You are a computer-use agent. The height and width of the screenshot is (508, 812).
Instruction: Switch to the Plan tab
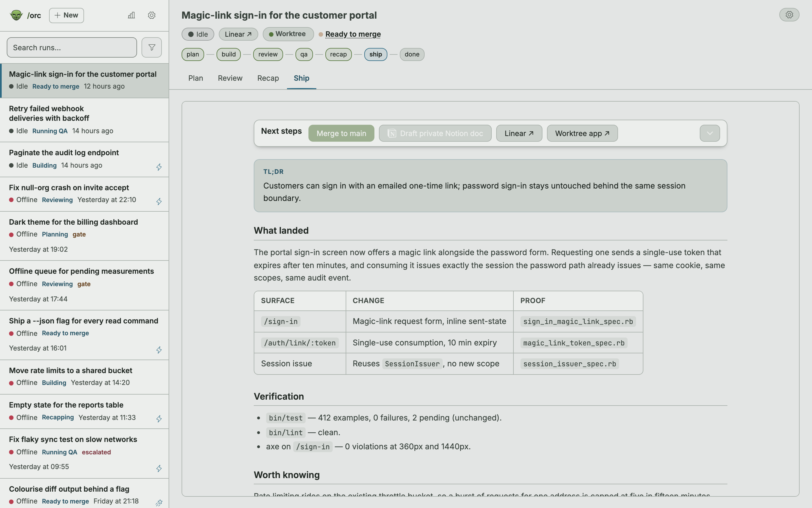(x=196, y=78)
